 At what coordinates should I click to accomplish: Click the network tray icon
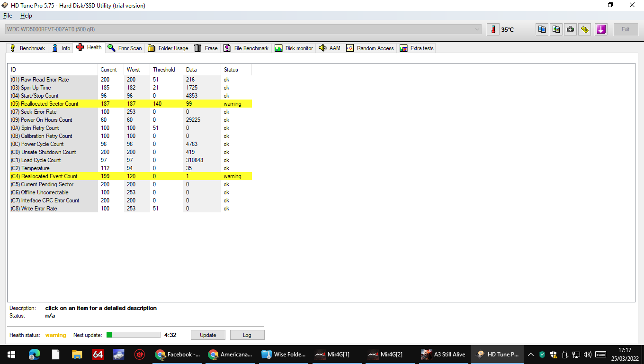click(x=576, y=354)
